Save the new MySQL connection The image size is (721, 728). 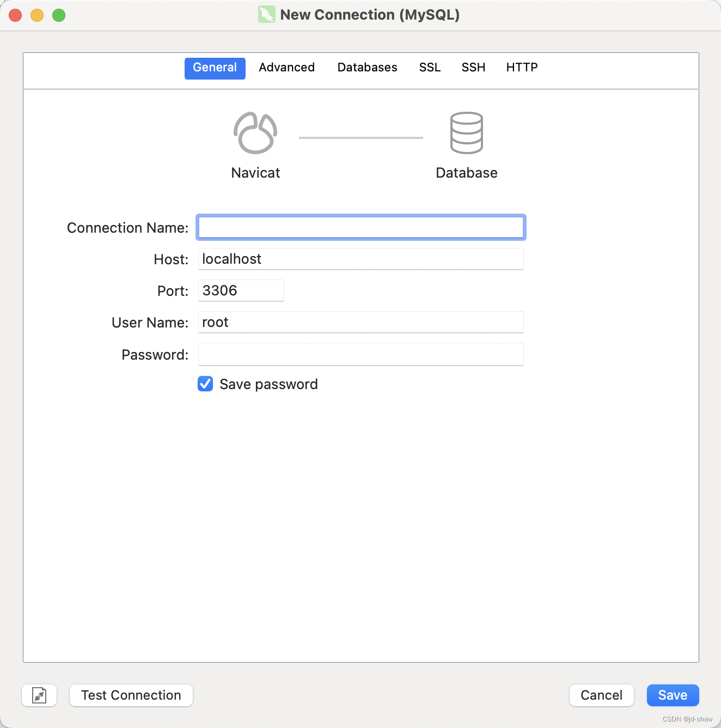point(673,695)
